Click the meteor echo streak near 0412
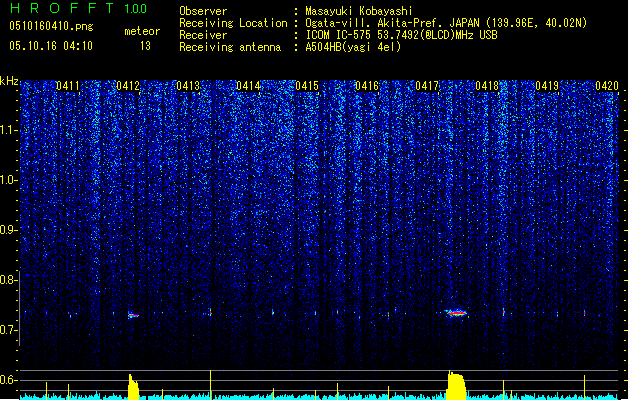Screen dimensions: 629x400 133,315
